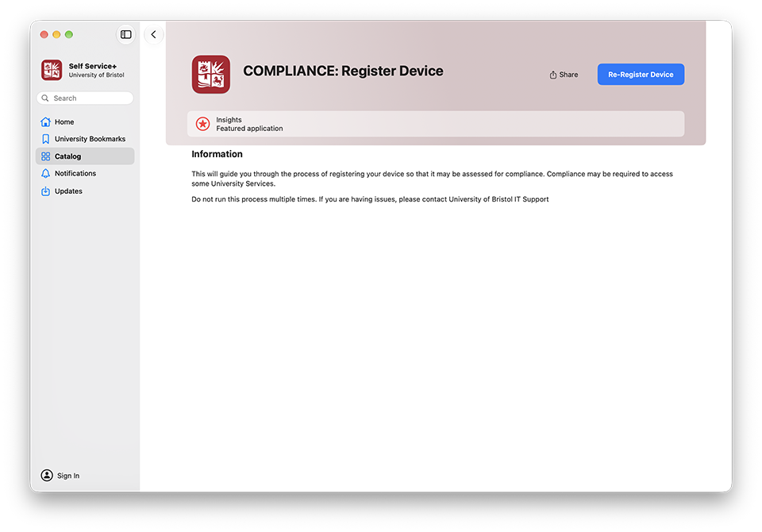Select Catalog in the sidebar

click(85, 156)
